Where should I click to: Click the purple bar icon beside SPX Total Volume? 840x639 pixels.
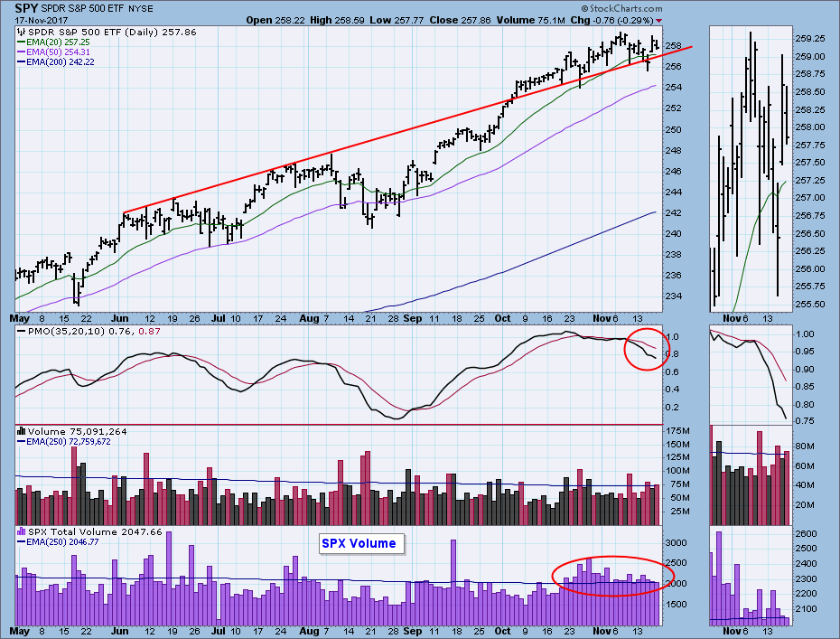point(22,531)
